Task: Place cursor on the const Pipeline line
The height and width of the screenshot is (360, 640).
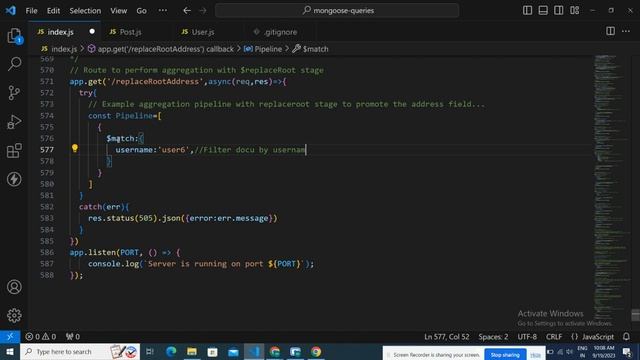Action: (x=124, y=116)
